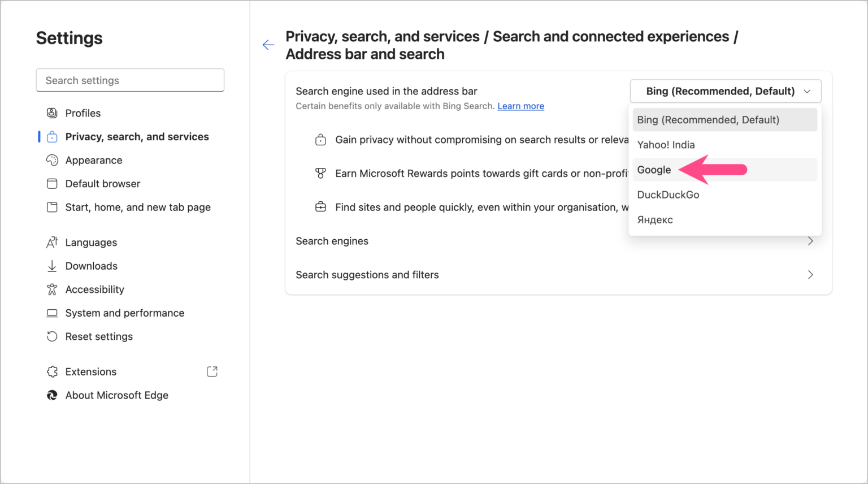Select Yahoo! India search engine

click(666, 145)
